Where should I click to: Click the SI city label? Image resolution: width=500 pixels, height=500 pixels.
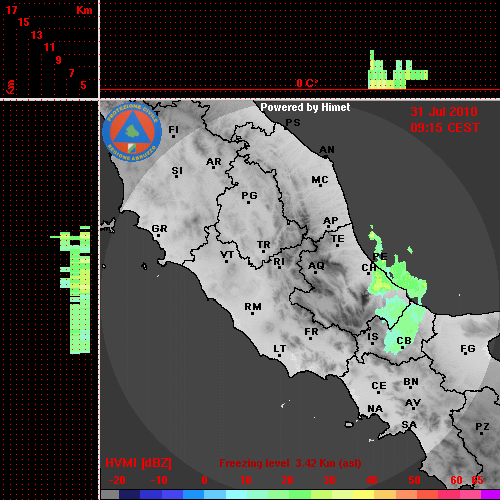[177, 171]
